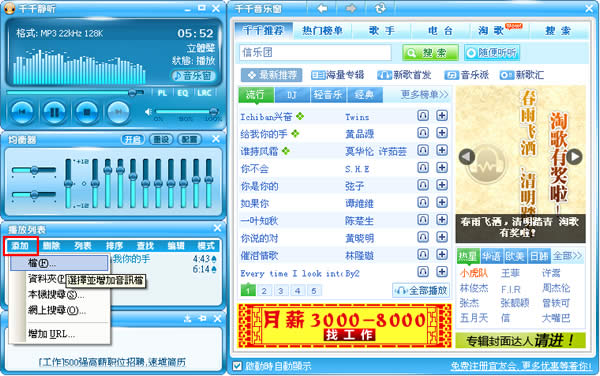Expand 更多榜单>> link
The height and width of the screenshot is (376, 600).
click(x=424, y=94)
